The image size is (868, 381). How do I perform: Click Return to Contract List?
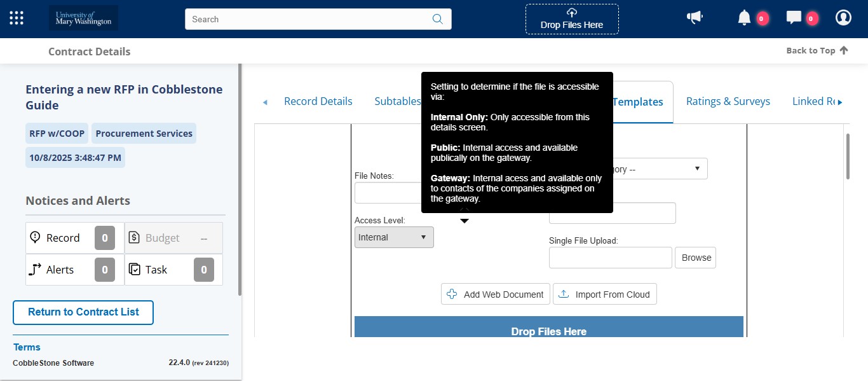click(x=83, y=312)
